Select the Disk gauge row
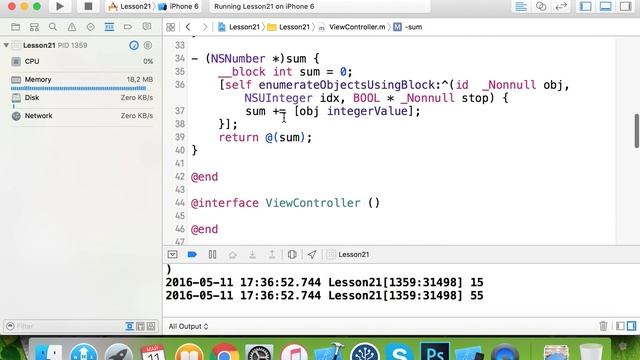The image size is (640, 360). 82,99
